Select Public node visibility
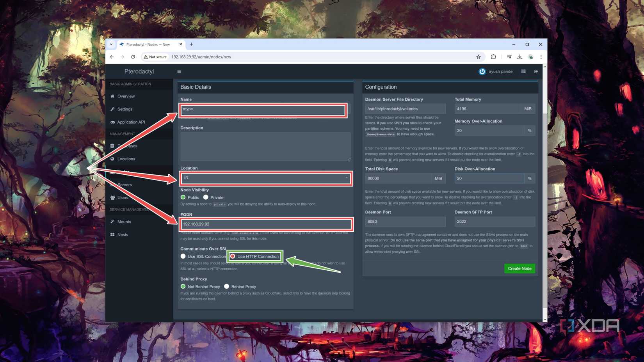Screen dimensions: 644x362 (x=183, y=197)
